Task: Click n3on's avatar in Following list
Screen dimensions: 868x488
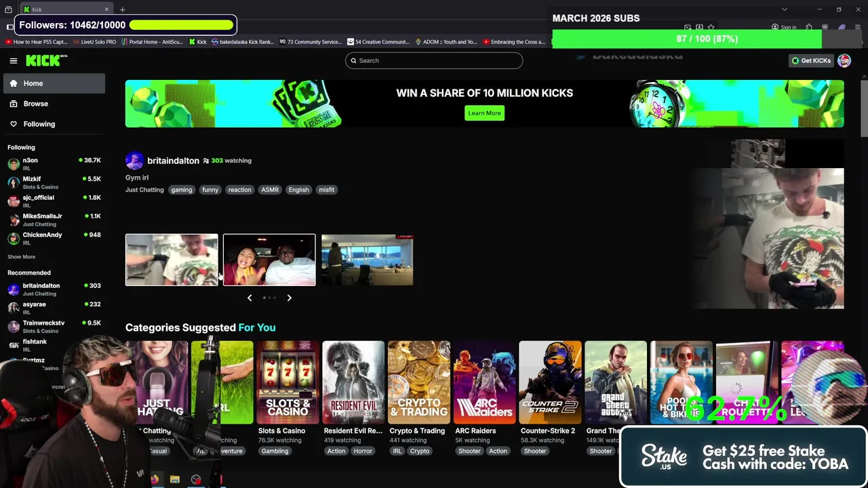Action: coord(14,164)
